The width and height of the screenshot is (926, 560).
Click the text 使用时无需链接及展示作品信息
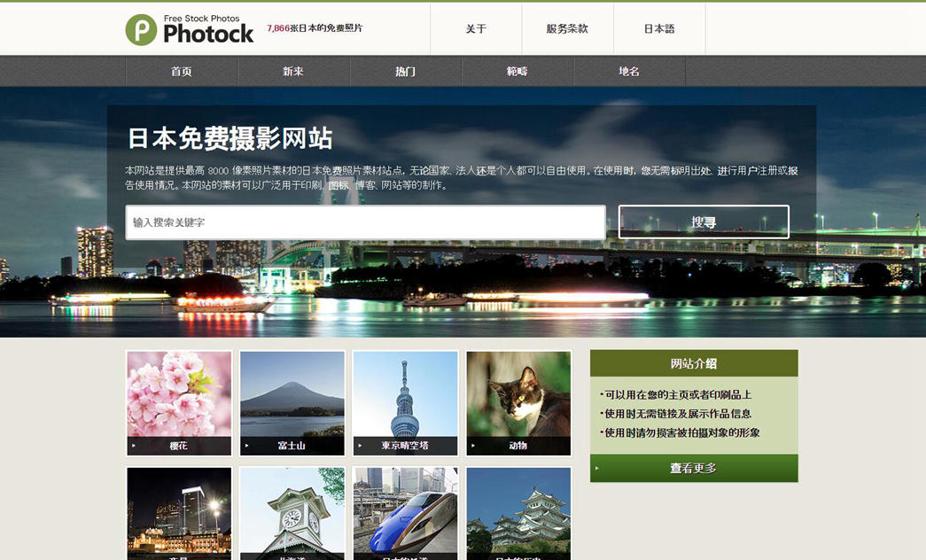(x=677, y=414)
